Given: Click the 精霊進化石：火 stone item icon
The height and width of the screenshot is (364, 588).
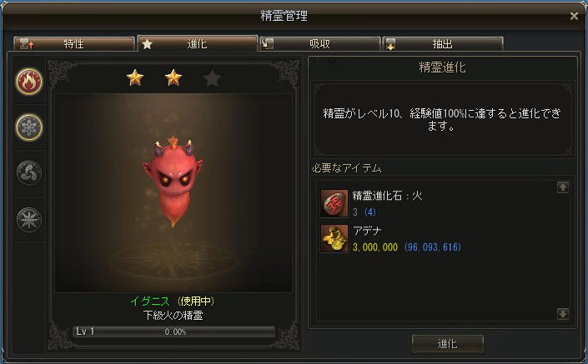Looking at the screenshot, I should 334,203.
